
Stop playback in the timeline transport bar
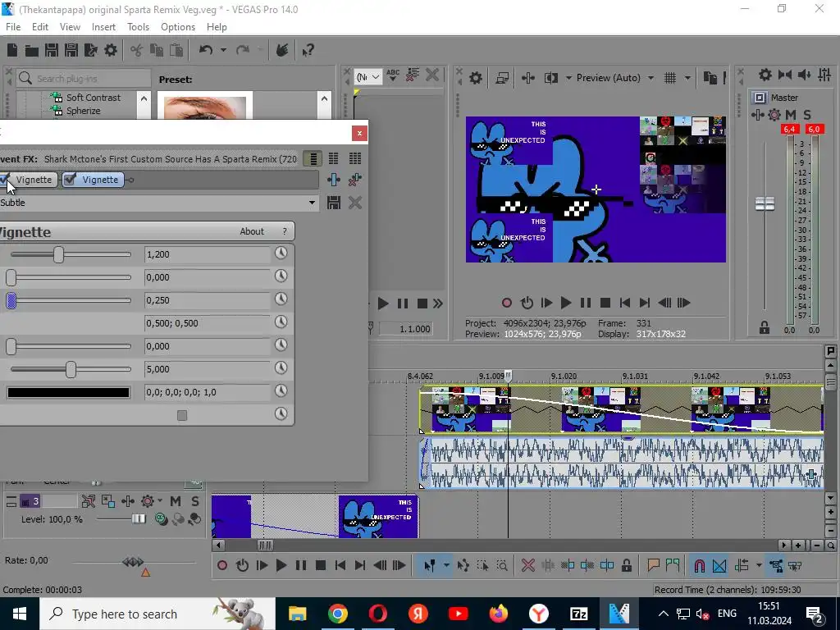(x=321, y=566)
